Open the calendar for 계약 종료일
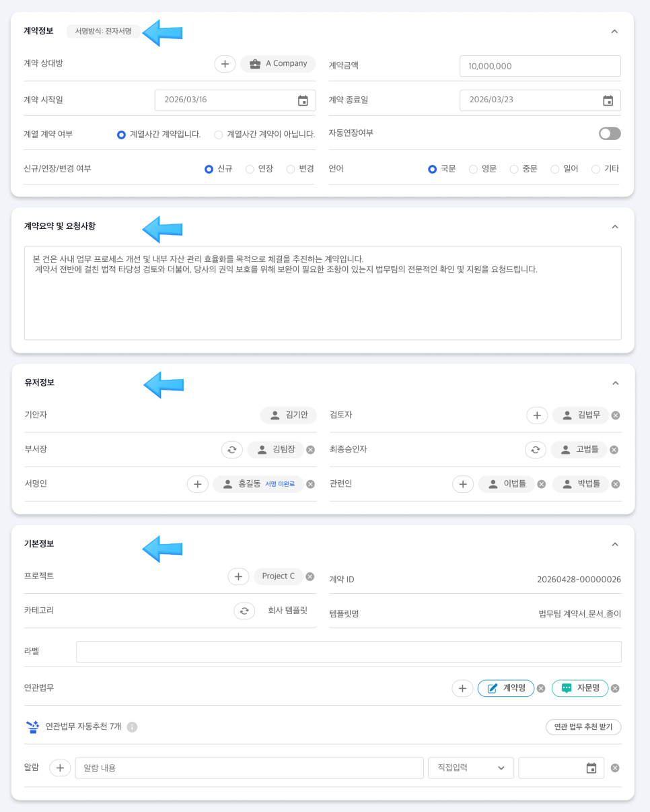Viewport: 650px width, 812px height. click(608, 100)
